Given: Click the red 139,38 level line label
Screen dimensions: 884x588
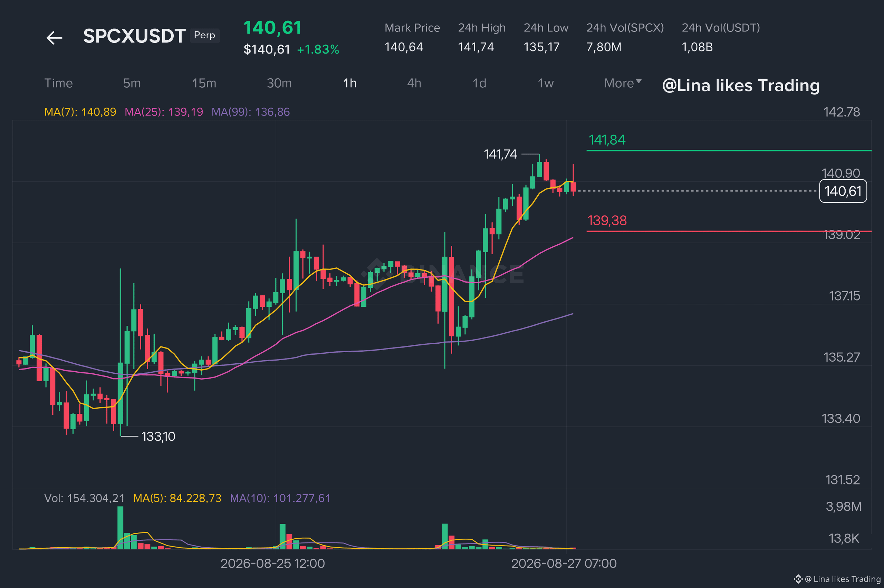Looking at the screenshot, I should point(607,220).
